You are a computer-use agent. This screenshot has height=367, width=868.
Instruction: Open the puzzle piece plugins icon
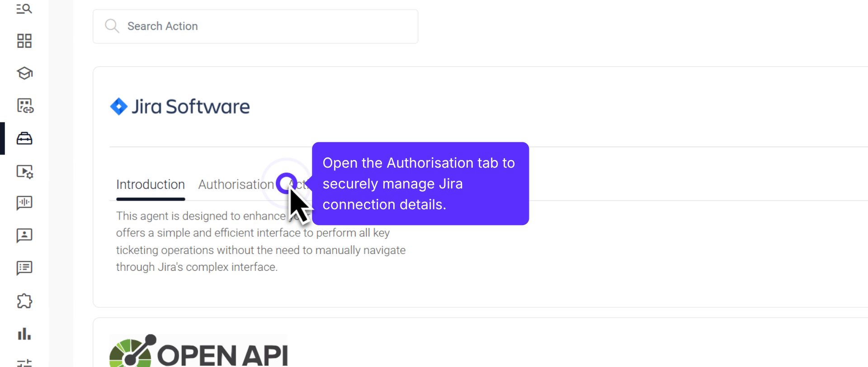click(x=24, y=301)
